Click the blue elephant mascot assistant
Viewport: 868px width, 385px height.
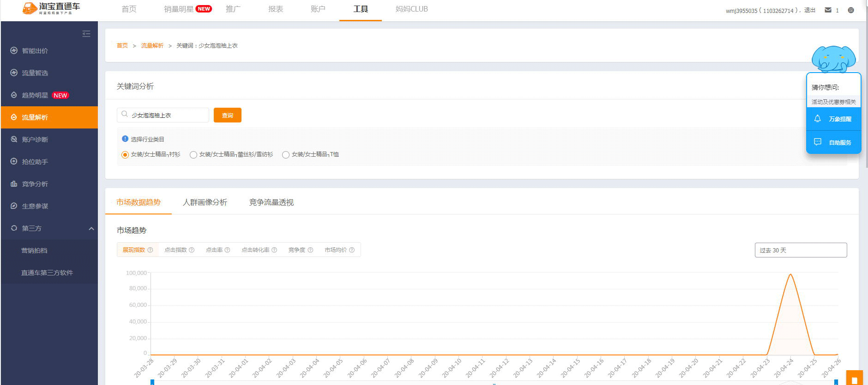pos(833,59)
